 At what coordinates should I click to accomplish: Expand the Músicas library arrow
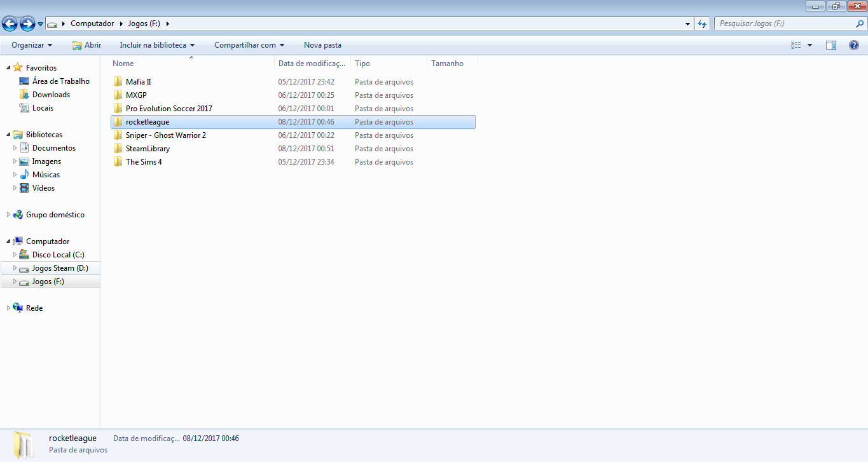(x=15, y=175)
